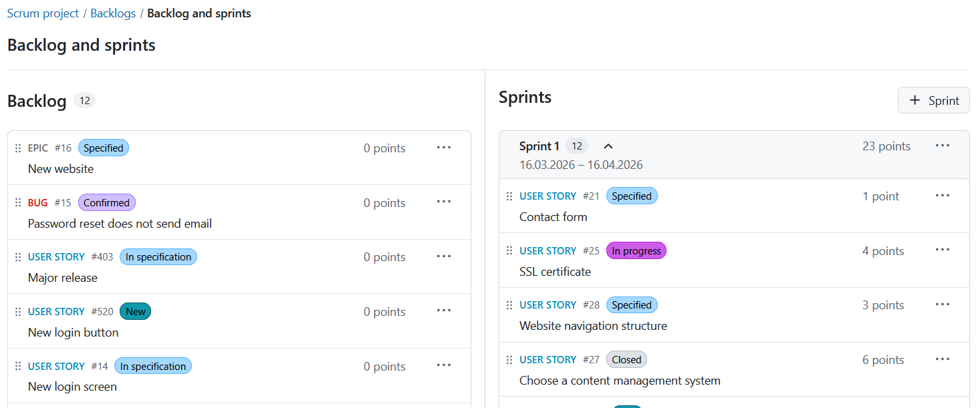Viewport: 980px width, 408px height.
Task: Click the "In progress" status badge on SSL certificate
Action: click(636, 250)
